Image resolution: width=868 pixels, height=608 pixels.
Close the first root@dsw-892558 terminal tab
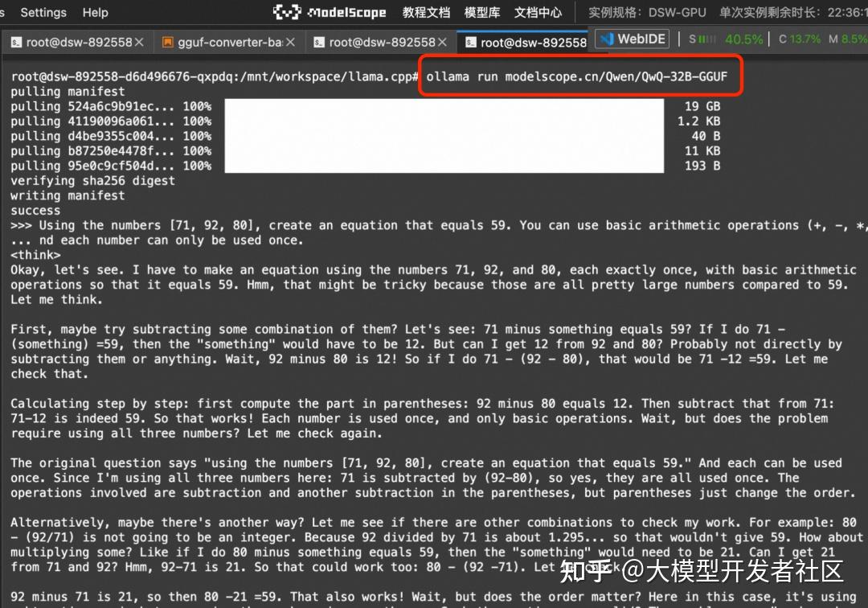140,42
